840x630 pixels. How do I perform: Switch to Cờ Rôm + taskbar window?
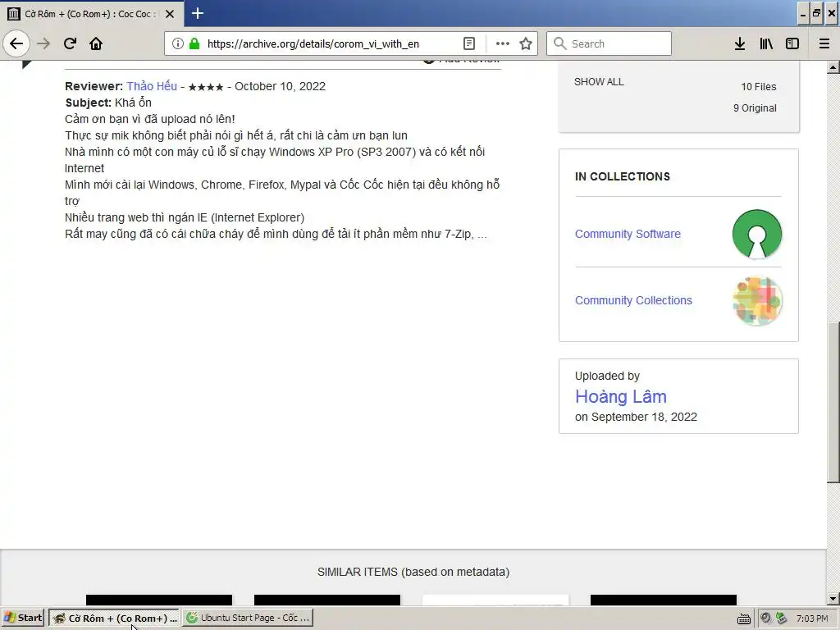(115, 618)
